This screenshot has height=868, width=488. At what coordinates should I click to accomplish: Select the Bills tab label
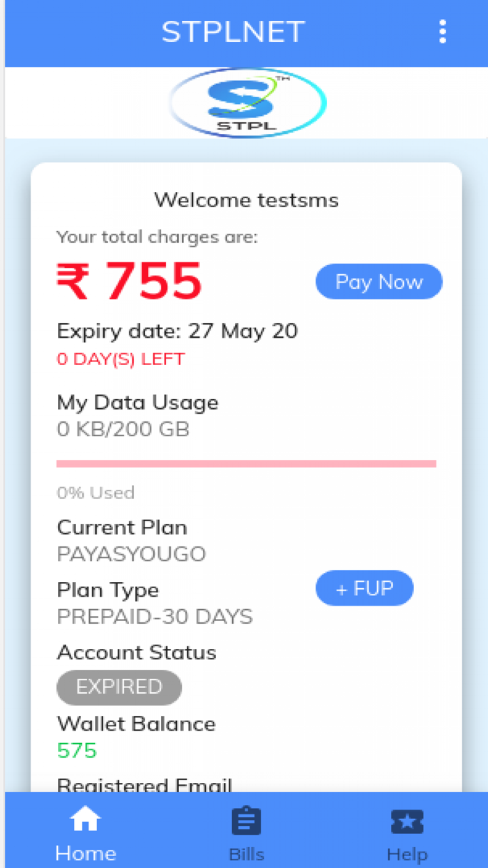[246, 854]
